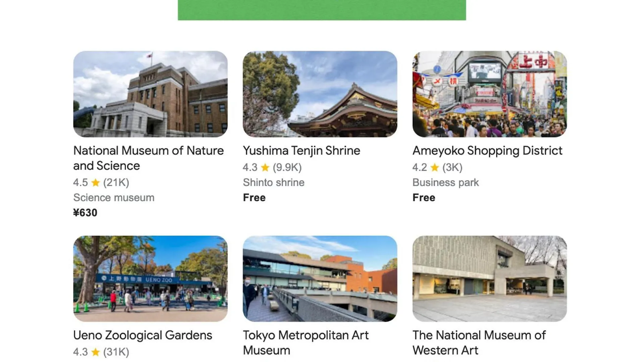Click the star icon beside 4.2 (3K) rating
This screenshot has width=644, height=362.
pyautogui.click(x=435, y=167)
